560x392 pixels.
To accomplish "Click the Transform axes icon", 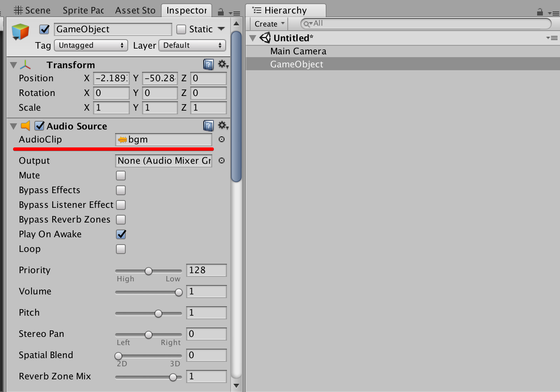I will tap(25, 65).
